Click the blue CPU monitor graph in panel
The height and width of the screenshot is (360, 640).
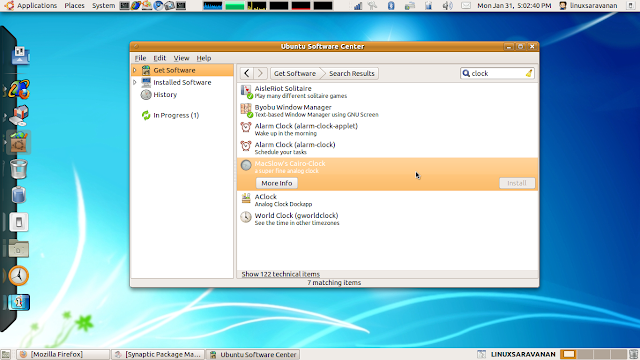(213, 6)
